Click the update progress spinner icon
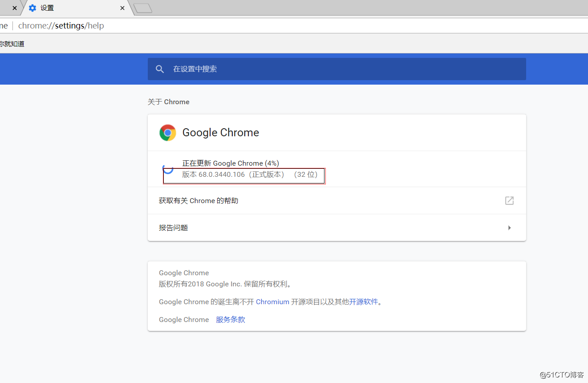The height and width of the screenshot is (383, 588). [168, 168]
